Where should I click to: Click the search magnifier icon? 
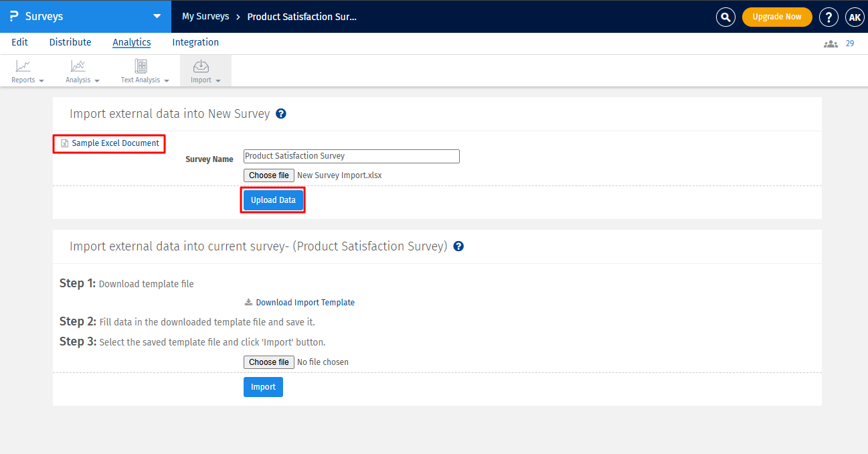(x=725, y=17)
